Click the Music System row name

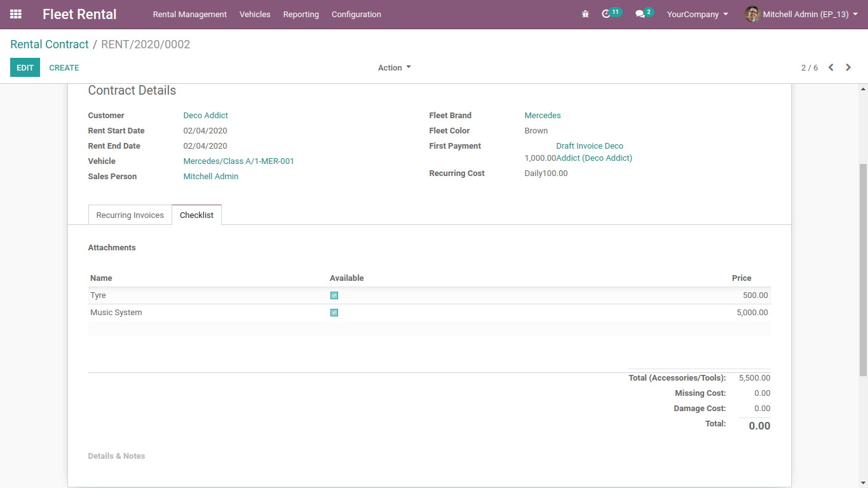[x=116, y=313]
